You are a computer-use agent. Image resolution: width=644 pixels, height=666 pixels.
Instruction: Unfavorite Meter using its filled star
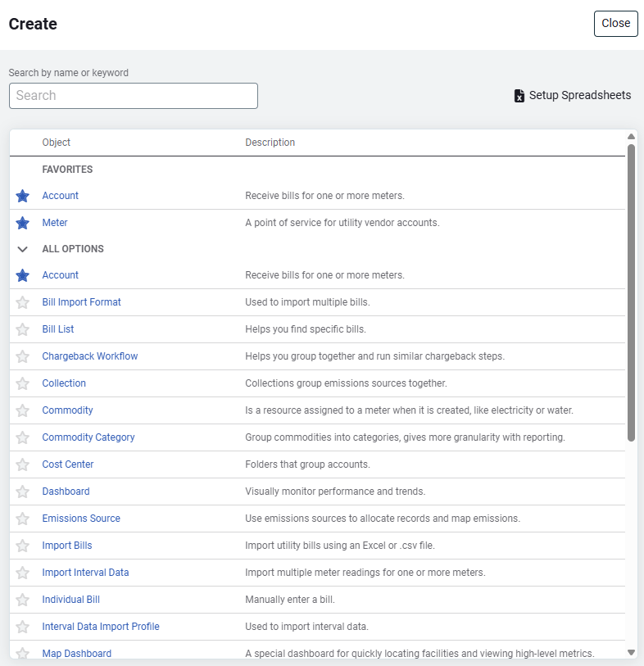click(23, 223)
